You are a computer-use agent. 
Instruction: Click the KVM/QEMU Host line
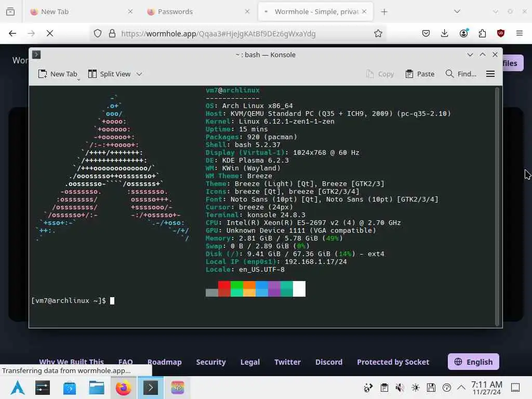328,113
